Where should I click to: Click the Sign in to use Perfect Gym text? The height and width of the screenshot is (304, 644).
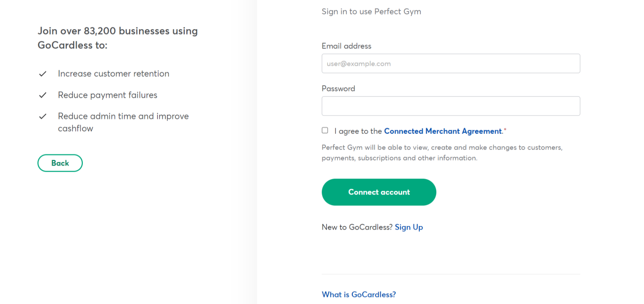tap(371, 12)
